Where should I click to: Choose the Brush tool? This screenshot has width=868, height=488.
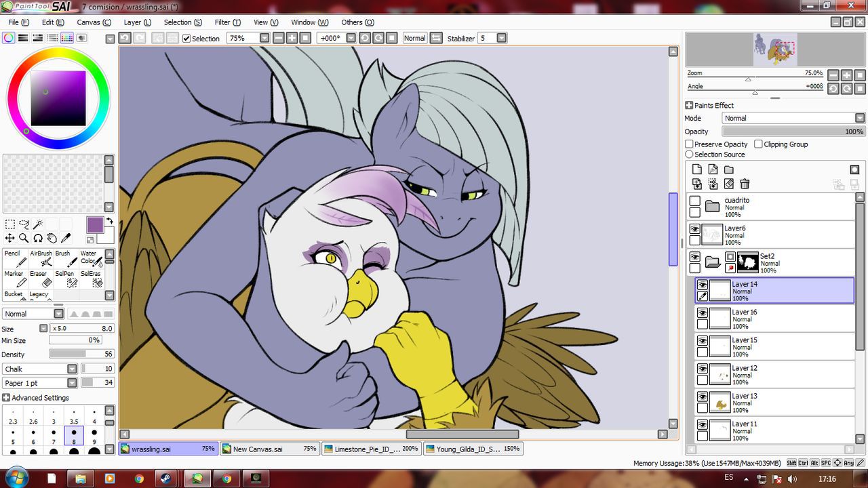tap(66, 258)
